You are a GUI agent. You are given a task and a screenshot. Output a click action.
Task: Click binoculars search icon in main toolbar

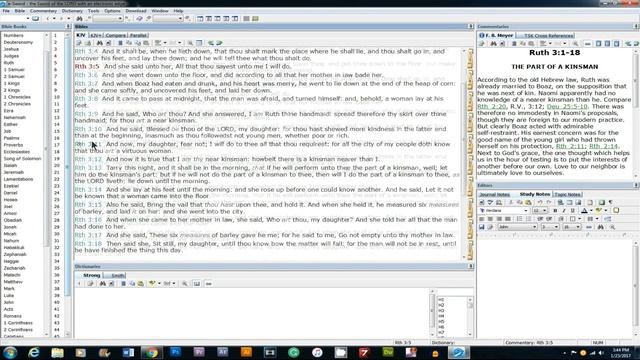pos(80,19)
